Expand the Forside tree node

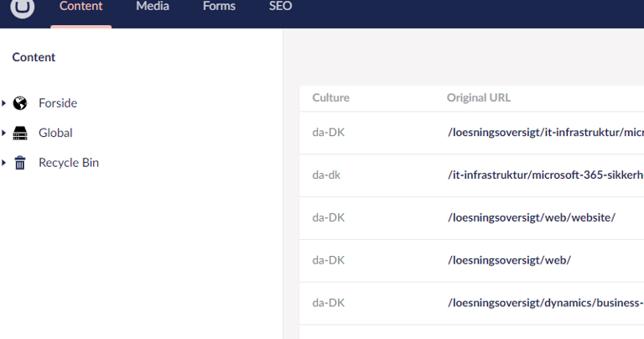[x=4, y=103]
